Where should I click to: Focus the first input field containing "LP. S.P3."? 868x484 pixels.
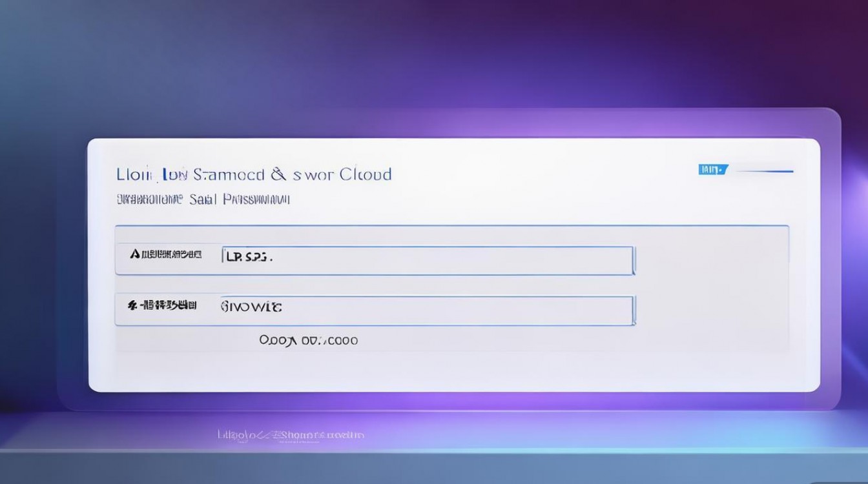click(426, 260)
